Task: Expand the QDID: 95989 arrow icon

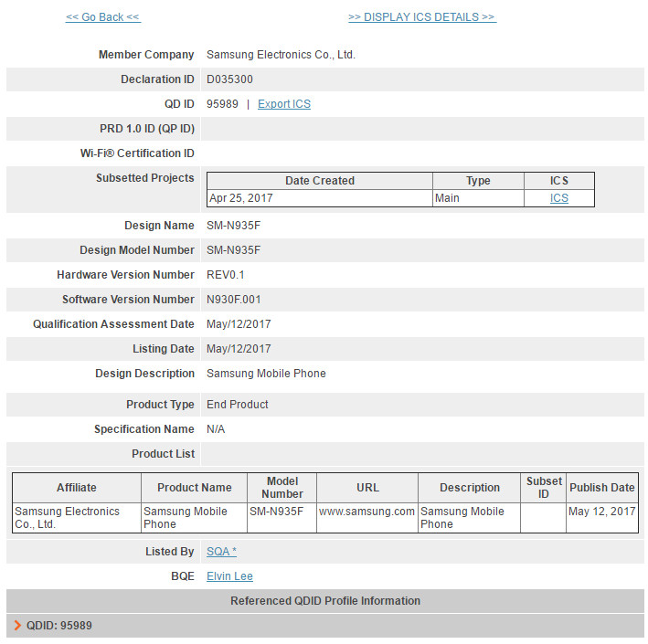Action: 17,626
